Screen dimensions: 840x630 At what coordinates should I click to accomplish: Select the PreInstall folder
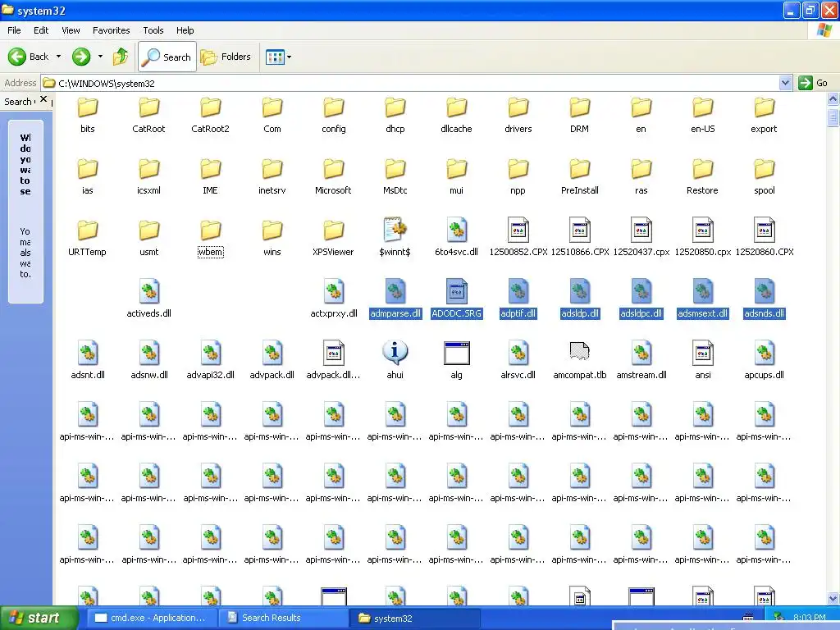[x=580, y=177]
